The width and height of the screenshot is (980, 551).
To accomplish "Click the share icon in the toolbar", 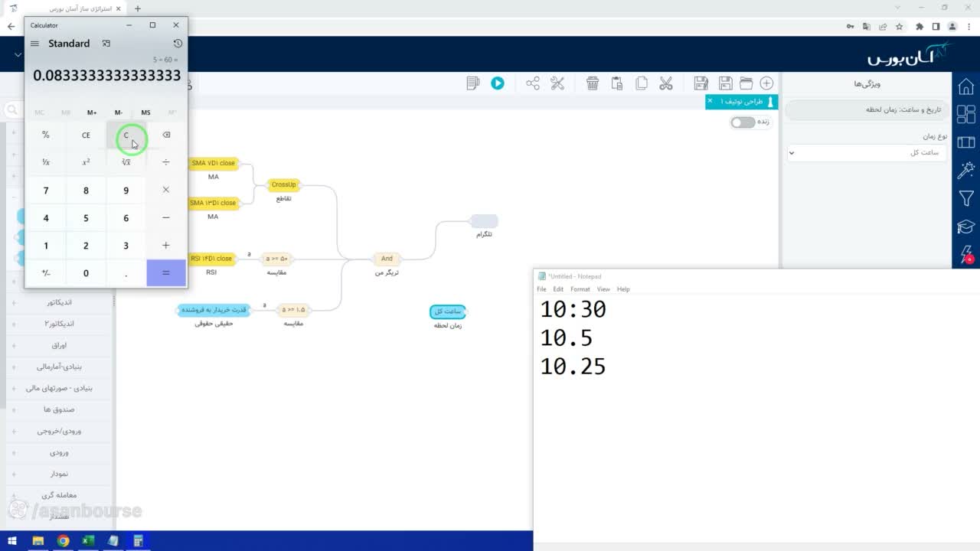I will pos(533,83).
